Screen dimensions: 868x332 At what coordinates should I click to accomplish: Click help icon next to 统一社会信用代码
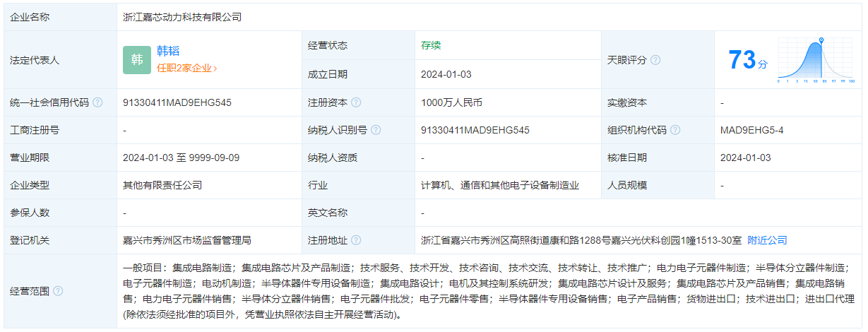[x=97, y=102]
